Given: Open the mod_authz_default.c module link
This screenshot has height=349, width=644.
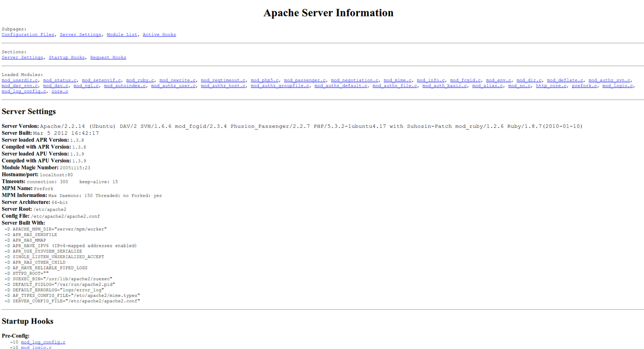Looking at the screenshot, I should (x=341, y=86).
